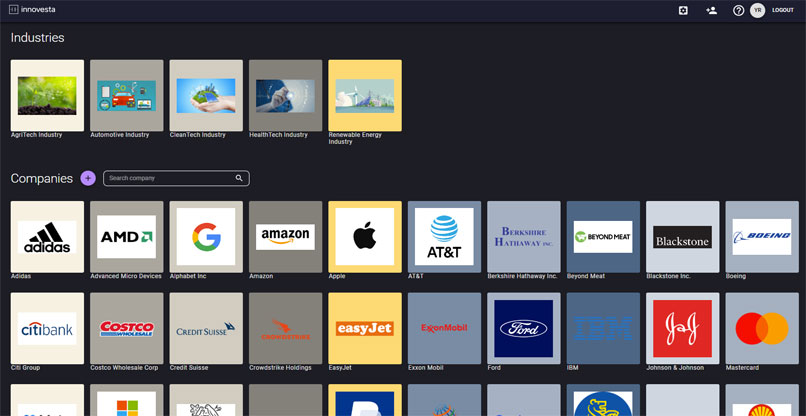806x416 pixels.
Task: Add a new company with plus button
Action: click(88, 178)
